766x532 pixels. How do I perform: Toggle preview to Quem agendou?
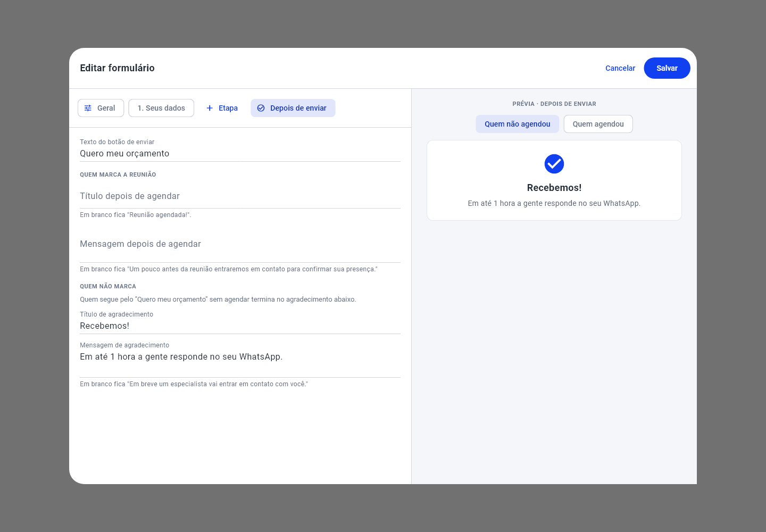click(x=598, y=124)
